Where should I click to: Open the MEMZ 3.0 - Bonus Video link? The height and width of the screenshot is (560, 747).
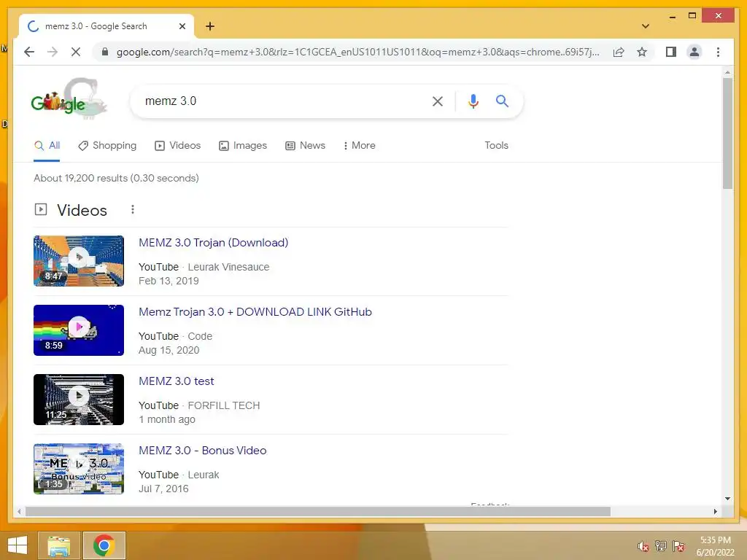click(x=203, y=451)
